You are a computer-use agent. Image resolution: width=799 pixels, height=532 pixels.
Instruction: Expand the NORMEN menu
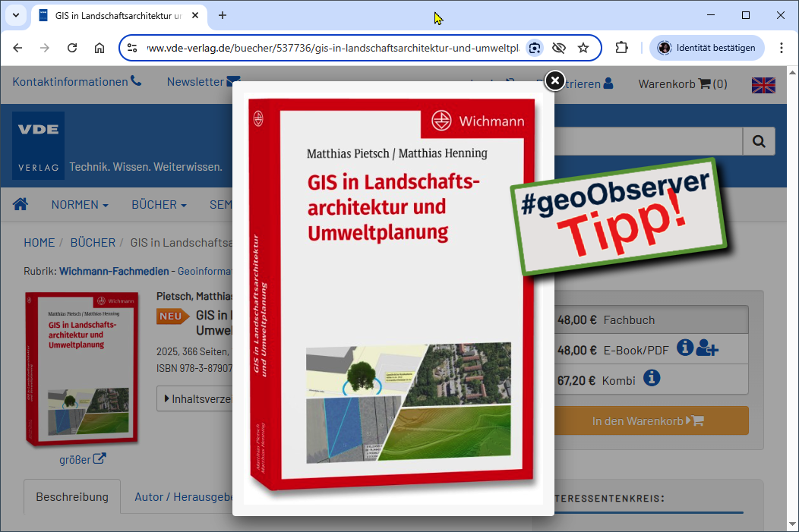(x=80, y=205)
